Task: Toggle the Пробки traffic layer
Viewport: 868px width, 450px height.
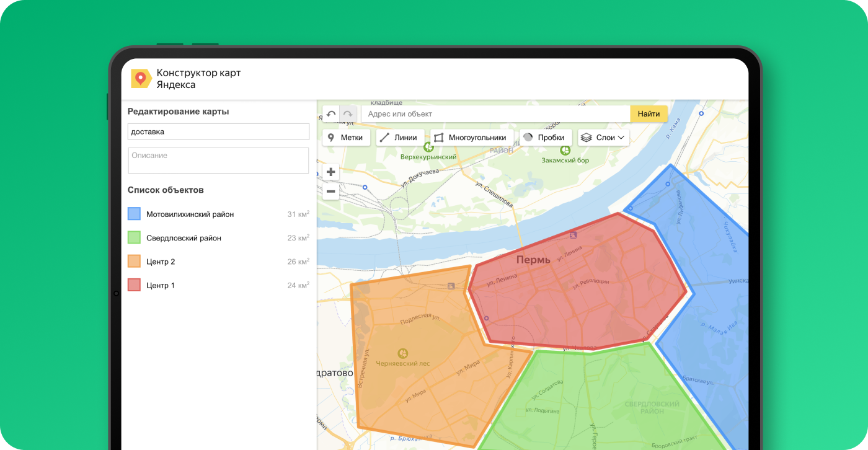Action: click(x=544, y=138)
